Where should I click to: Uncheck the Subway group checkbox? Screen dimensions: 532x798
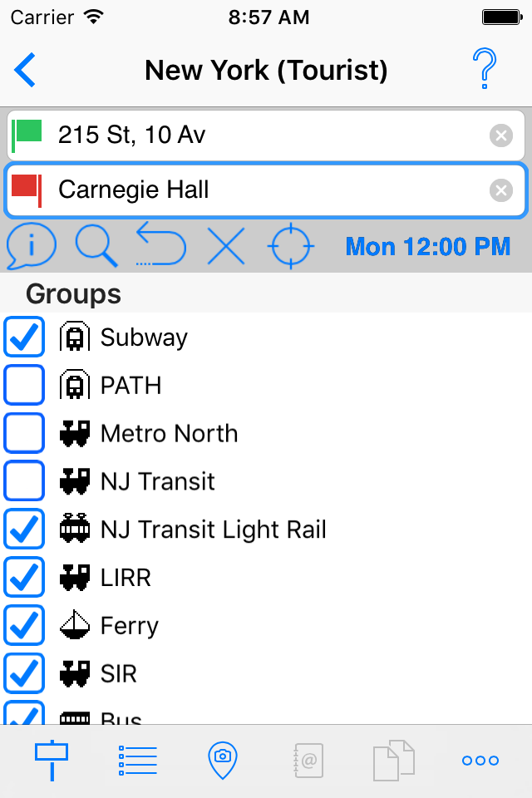click(24, 337)
